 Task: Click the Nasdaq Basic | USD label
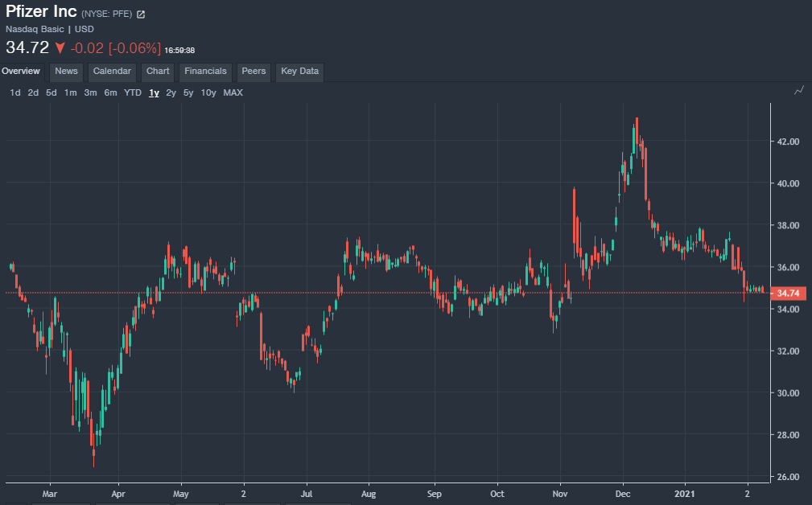point(50,29)
